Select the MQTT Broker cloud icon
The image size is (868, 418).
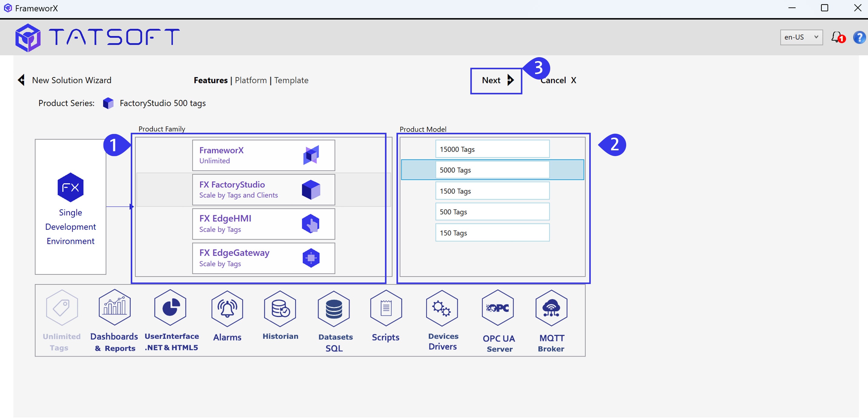tap(551, 308)
